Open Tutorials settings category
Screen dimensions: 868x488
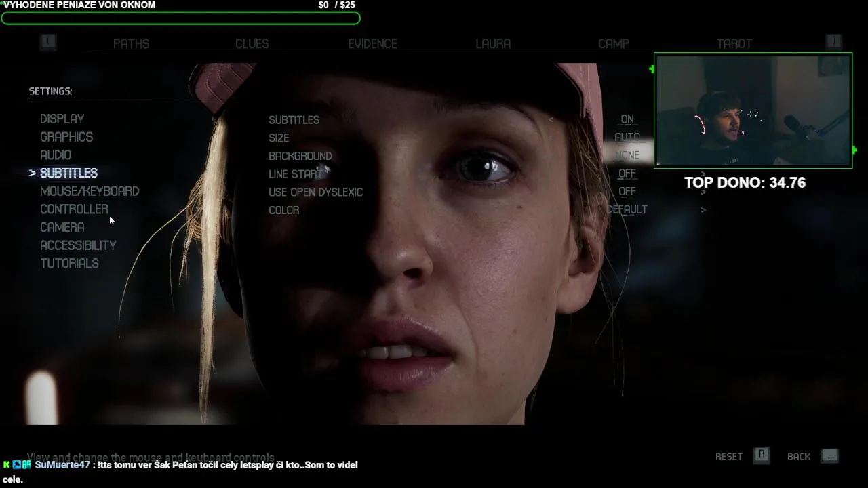coord(69,263)
